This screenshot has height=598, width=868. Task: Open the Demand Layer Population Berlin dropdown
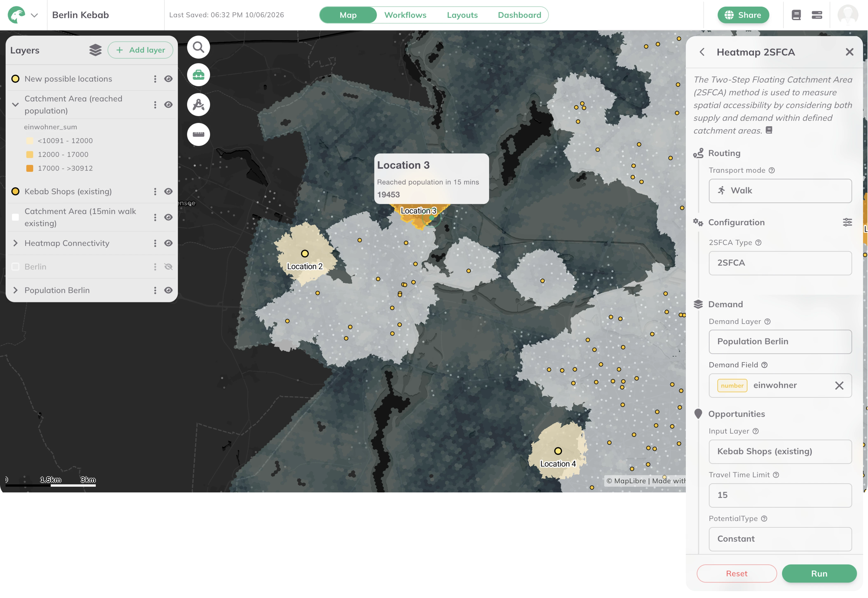point(780,342)
